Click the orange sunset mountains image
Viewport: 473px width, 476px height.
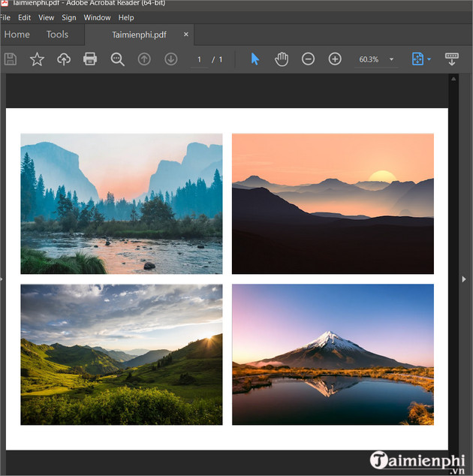333,203
